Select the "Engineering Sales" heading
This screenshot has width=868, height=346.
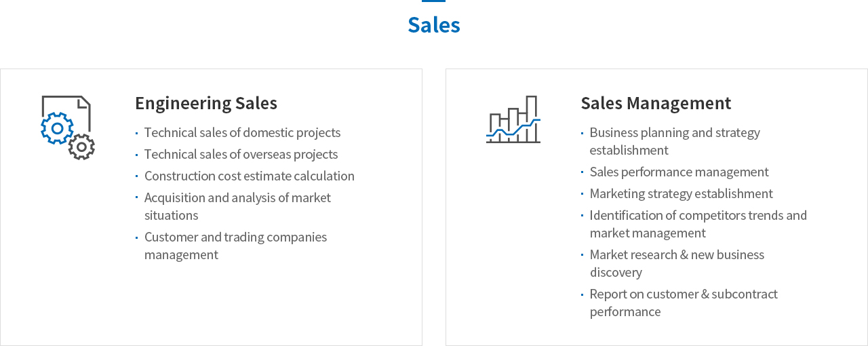pos(206,103)
